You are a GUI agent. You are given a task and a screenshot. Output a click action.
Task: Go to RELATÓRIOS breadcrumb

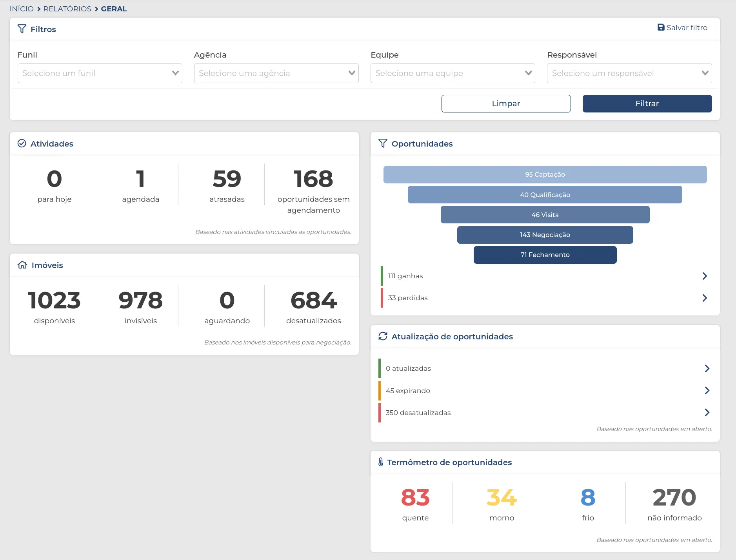(x=67, y=9)
